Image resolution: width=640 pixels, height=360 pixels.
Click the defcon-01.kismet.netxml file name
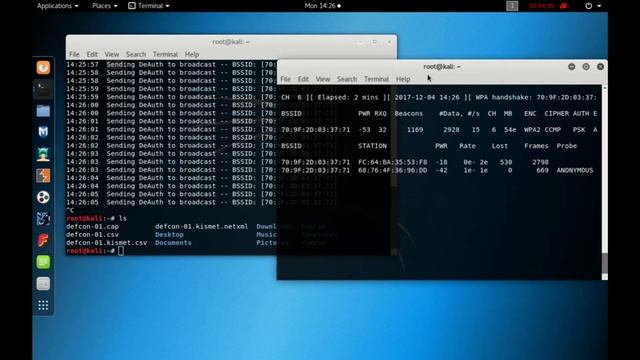click(x=202, y=227)
